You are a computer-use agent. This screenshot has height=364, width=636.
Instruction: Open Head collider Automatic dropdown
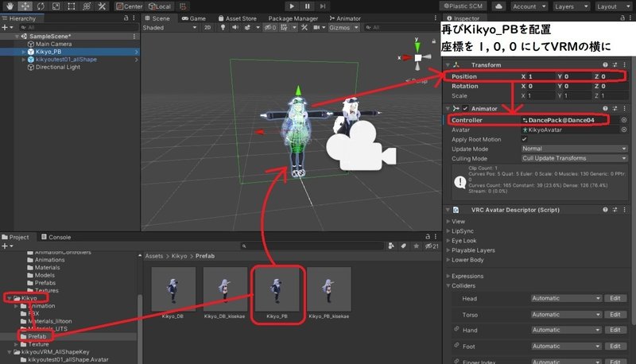coord(566,298)
